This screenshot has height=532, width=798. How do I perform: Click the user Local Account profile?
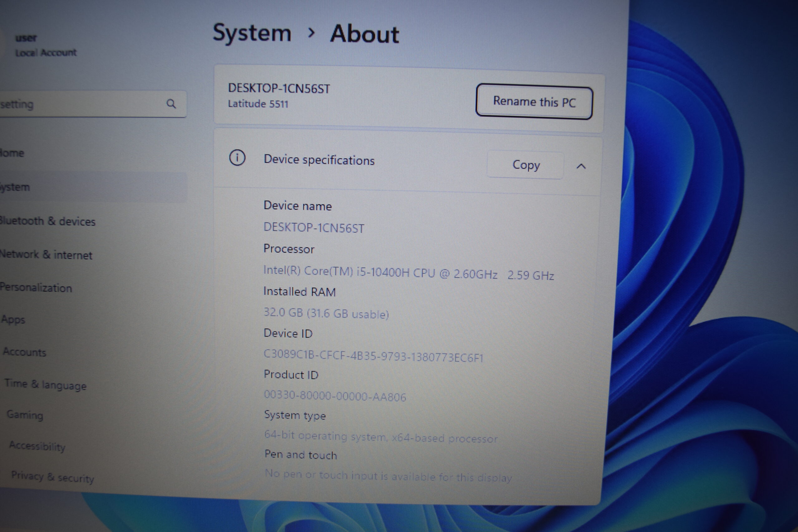click(46, 45)
